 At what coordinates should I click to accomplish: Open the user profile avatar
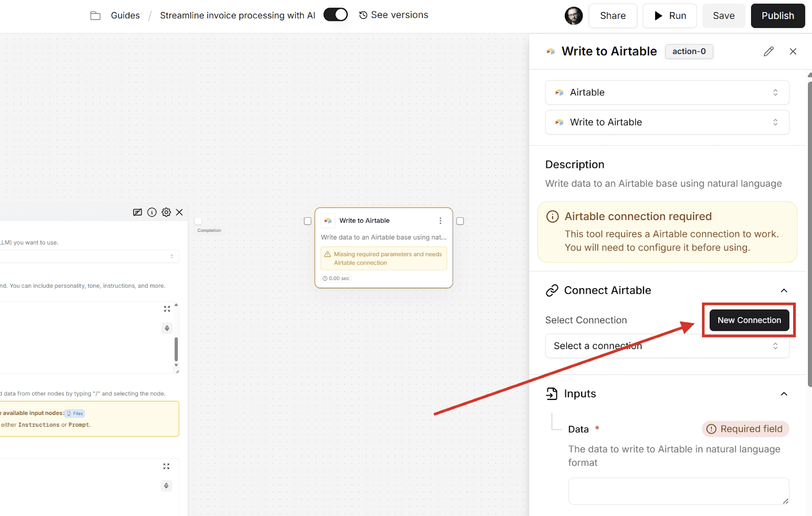573,16
